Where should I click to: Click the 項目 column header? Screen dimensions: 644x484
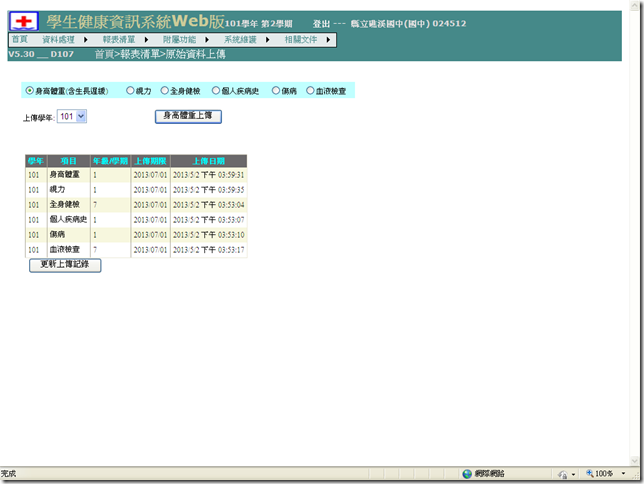point(69,161)
